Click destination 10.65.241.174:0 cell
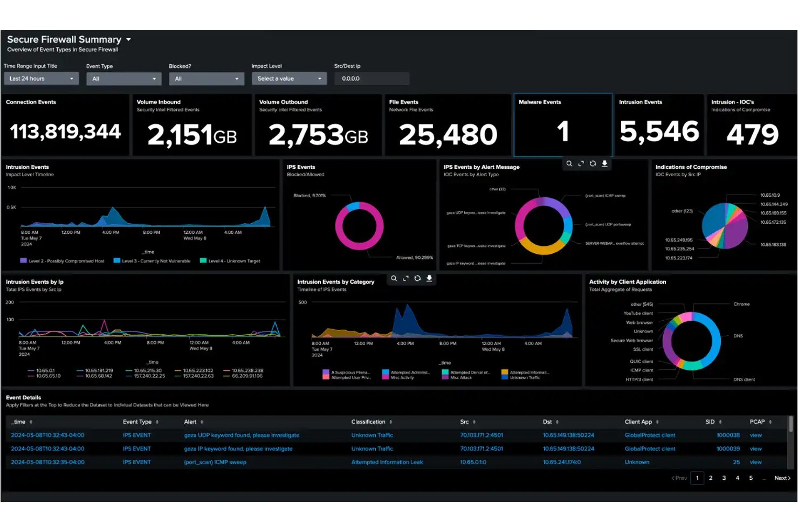Viewport: 798px width, 532px height. click(562, 462)
